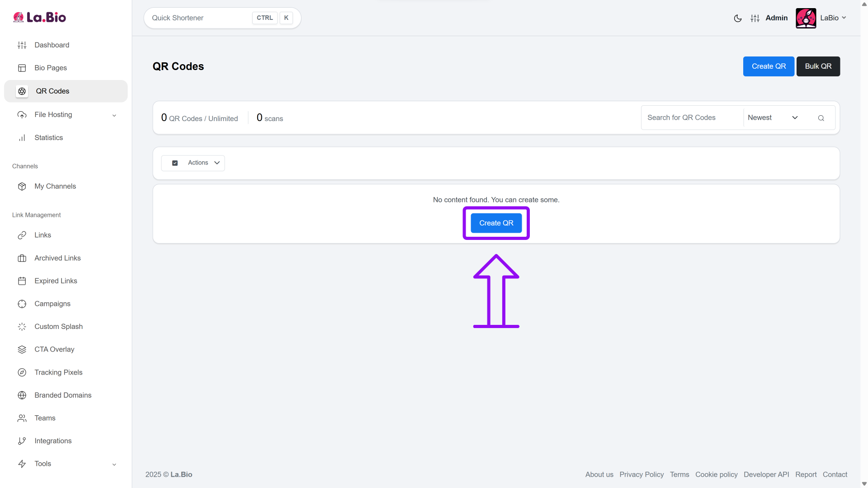Image resolution: width=868 pixels, height=488 pixels.
Task: Click the Admin sliders icon
Action: (755, 19)
